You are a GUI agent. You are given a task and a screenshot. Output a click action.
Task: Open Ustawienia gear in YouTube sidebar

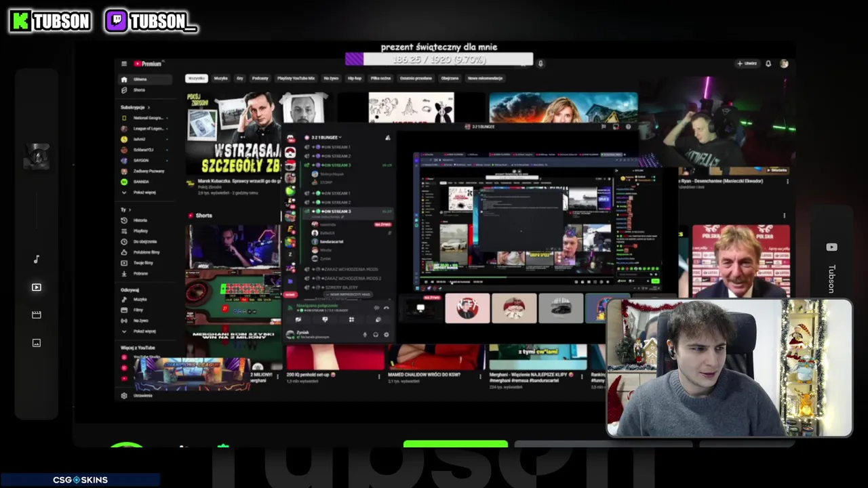[x=124, y=396]
